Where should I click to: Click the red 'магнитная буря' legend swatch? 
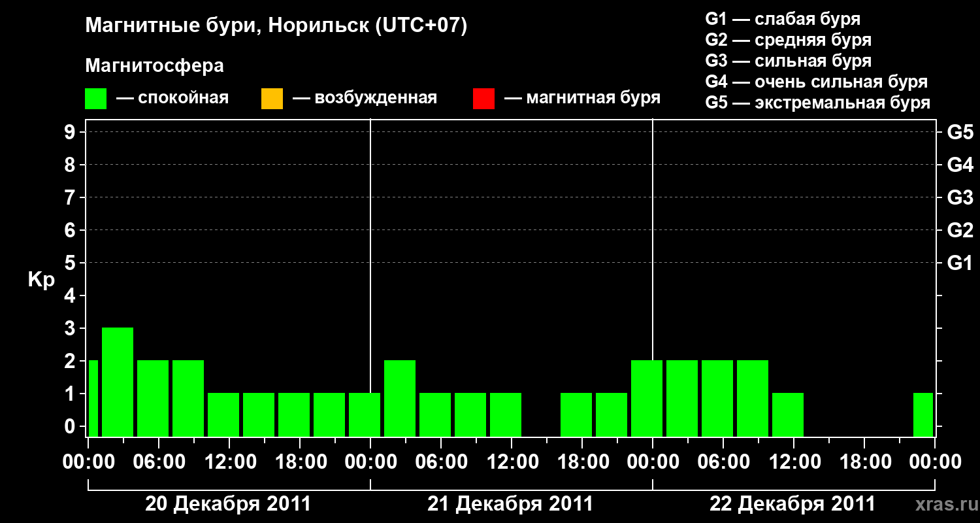(x=483, y=99)
